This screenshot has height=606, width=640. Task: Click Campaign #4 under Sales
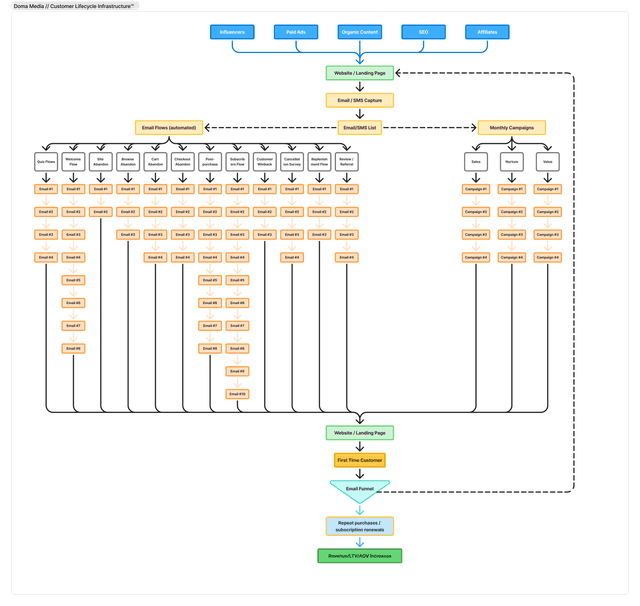tap(476, 257)
